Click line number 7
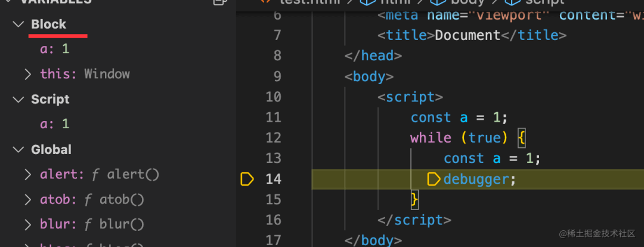The height and width of the screenshot is (247, 644). [277, 35]
